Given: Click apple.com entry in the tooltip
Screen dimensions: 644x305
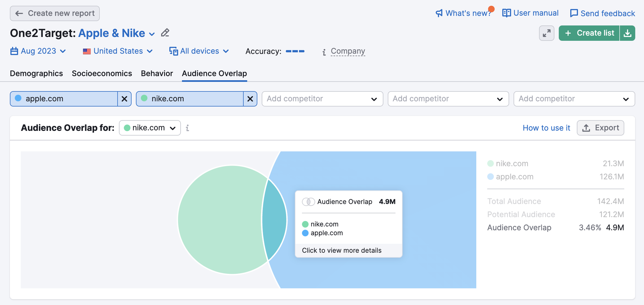Looking at the screenshot, I should 322,233.
